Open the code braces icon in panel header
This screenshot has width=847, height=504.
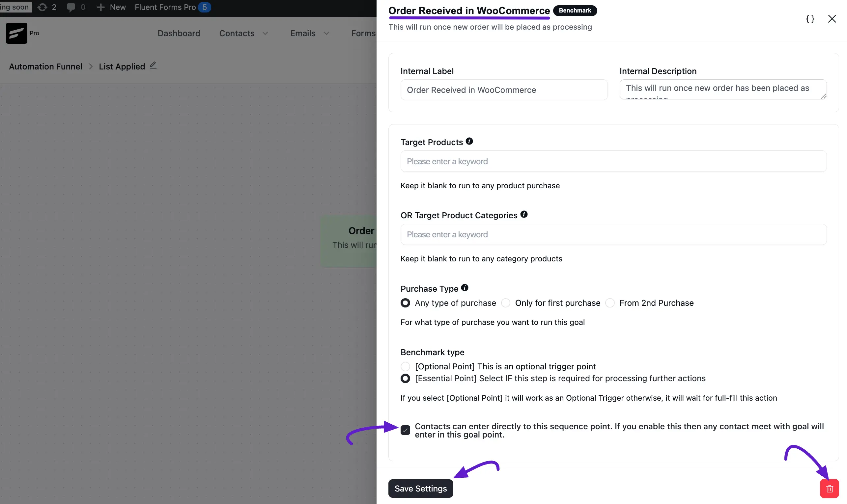click(810, 19)
